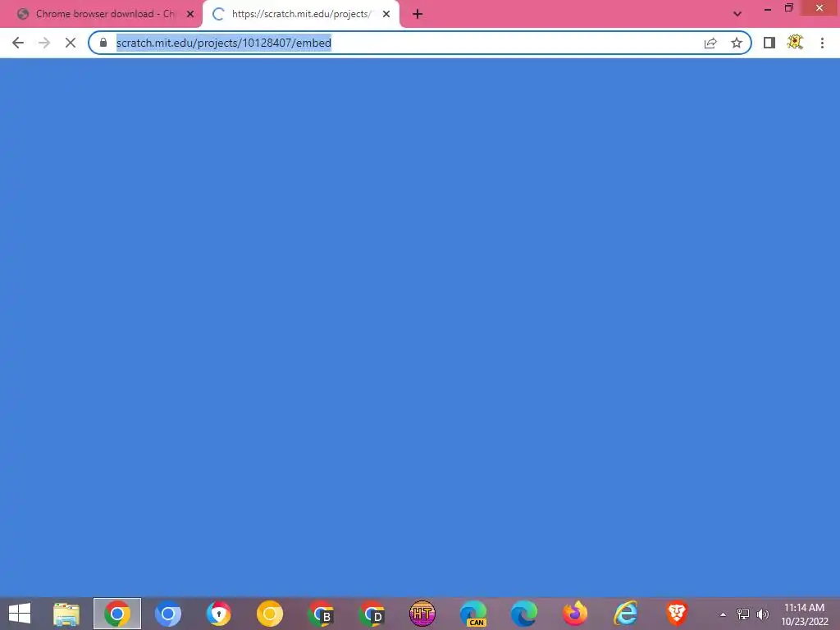Share this page via the share icon

(x=710, y=43)
